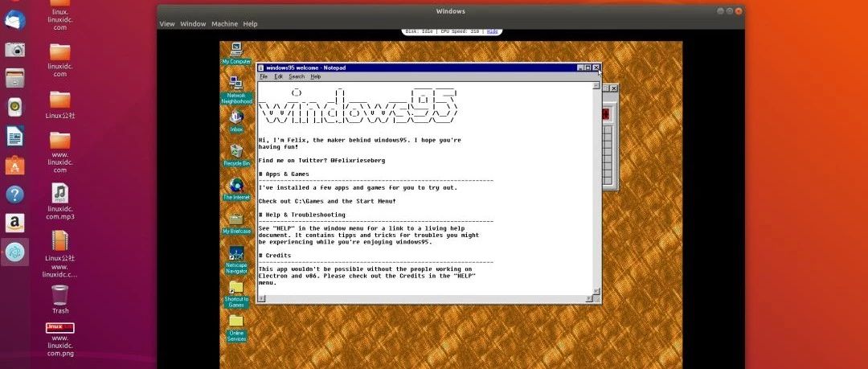Click the '# Credits' heading text
Image resolution: width=868 pixels, height=369 pixels.
point(275,256)
